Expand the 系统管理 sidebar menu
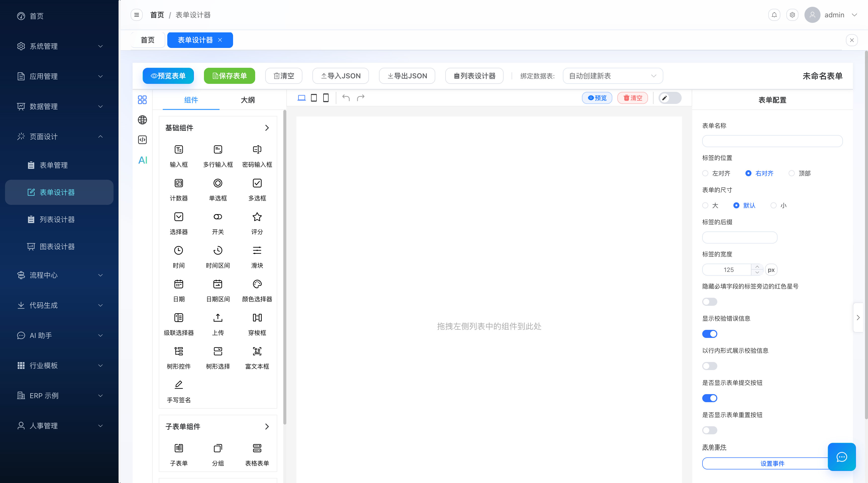868x483 pixels. [59, 46]
